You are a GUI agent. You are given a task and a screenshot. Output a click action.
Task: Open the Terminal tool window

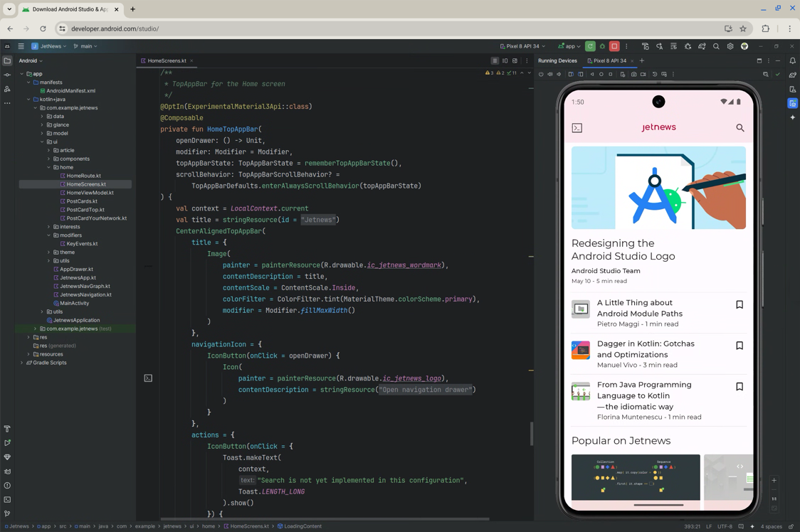pos(7,499)
